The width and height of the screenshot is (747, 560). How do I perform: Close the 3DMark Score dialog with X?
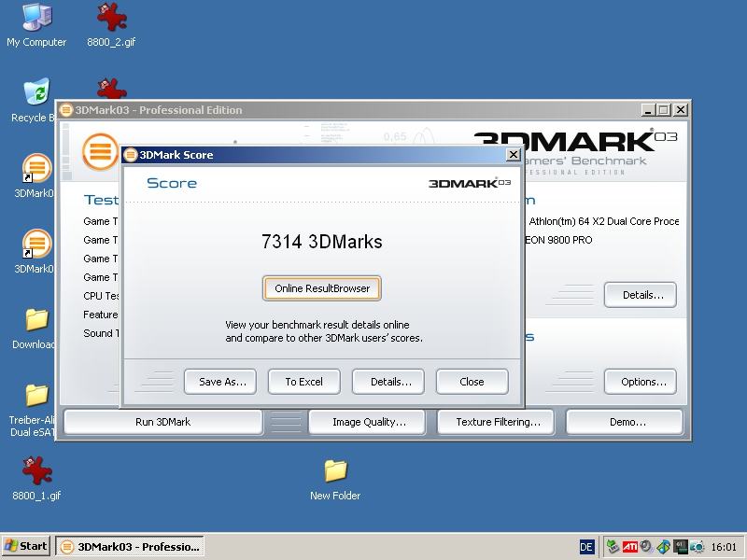(x=513, y=155)
